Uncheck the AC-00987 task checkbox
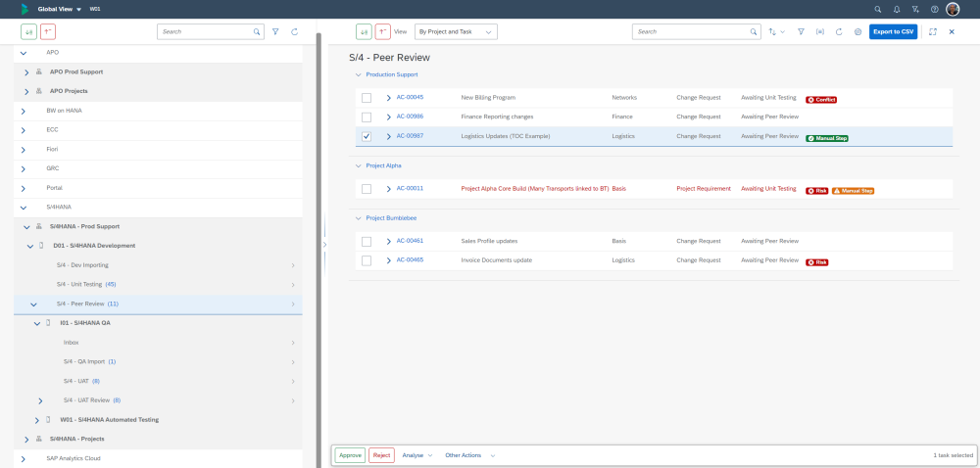Screen dimensions: 980x468 click(367, 137)
